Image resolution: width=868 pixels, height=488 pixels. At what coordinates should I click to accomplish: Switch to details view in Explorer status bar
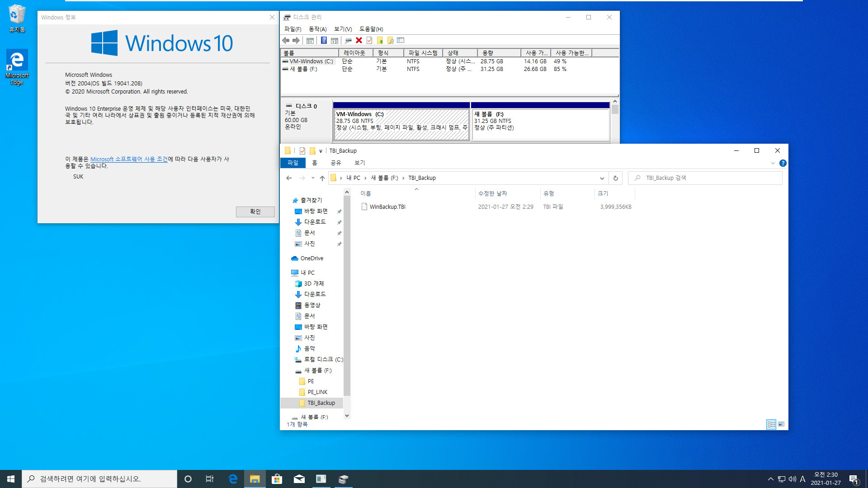[771, 424]
